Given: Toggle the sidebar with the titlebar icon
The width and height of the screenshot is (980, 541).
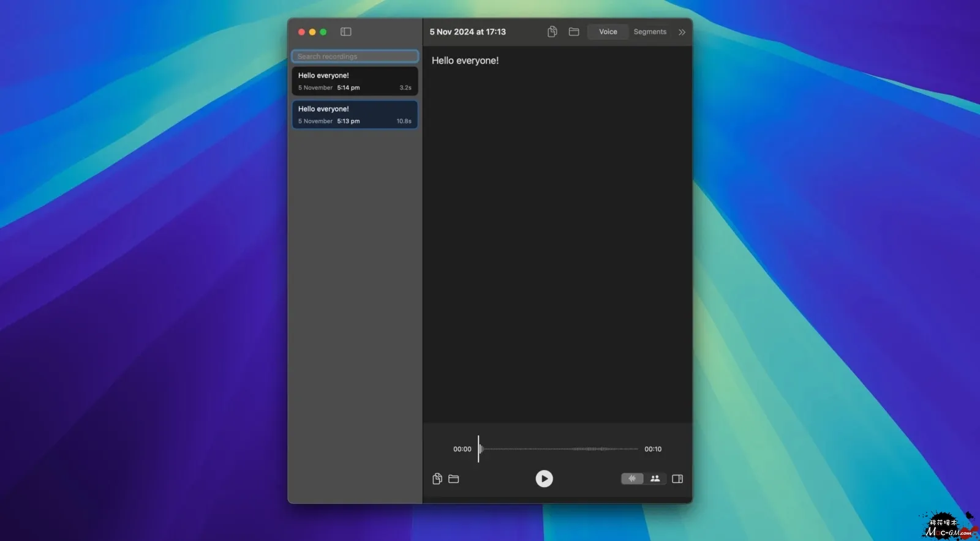Looking at the screenshot, I should 346,32.
